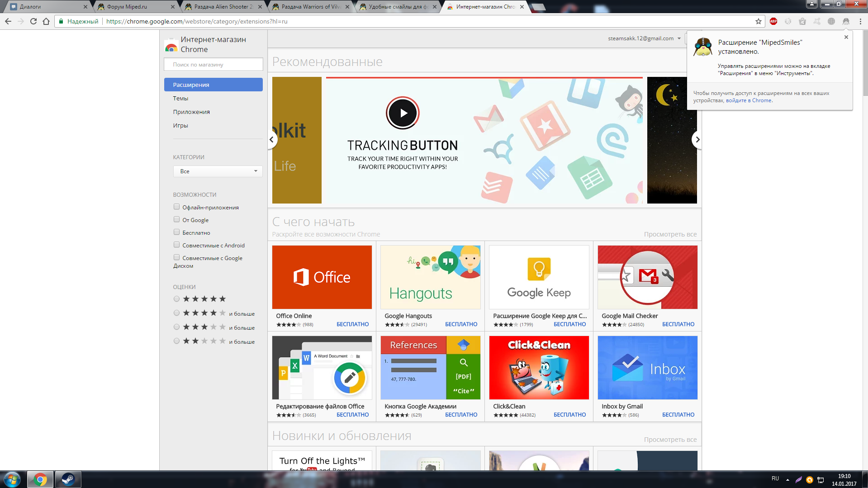Viewport: 868px width, 488px height.
Task: Open the Google Hangouts extension thumbnail
Action: pos(431,277)
